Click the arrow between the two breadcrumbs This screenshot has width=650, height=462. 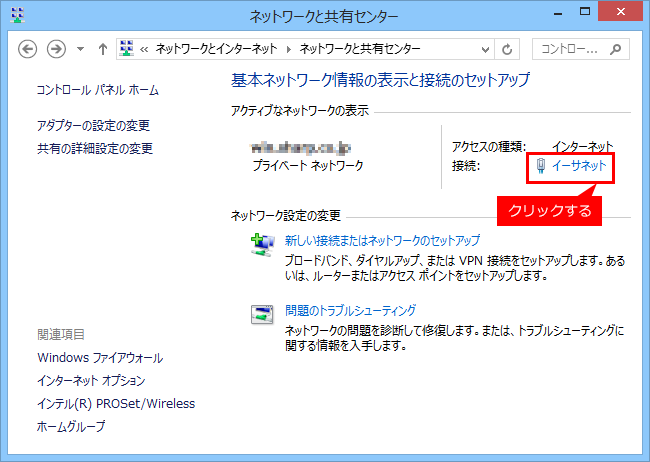pyautogui.click(x=289, y=50)
